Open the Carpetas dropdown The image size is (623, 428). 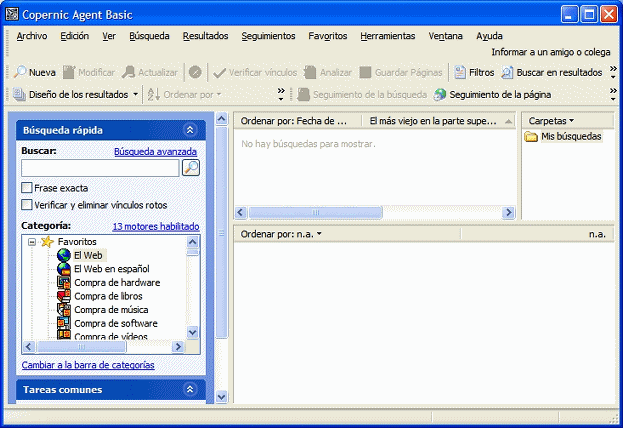(551, 121)
